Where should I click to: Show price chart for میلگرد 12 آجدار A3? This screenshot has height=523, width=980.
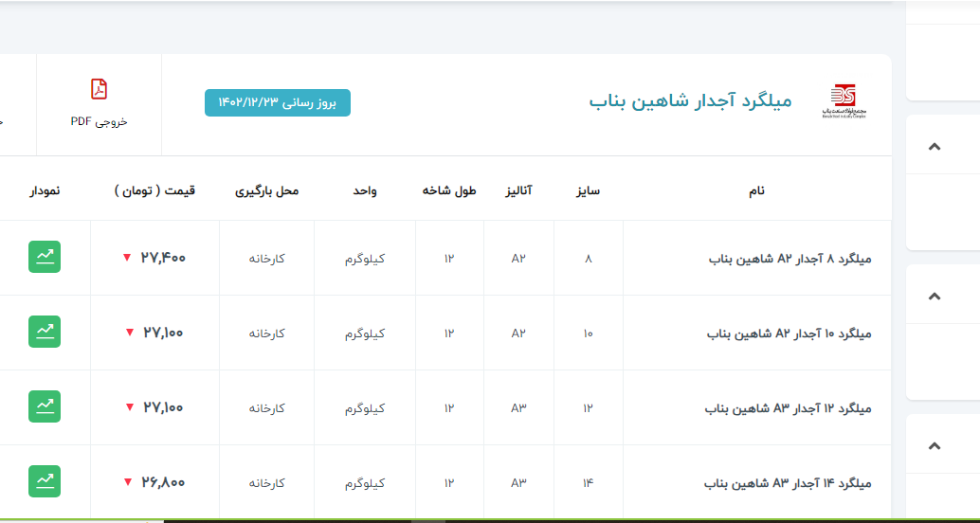pyautogui.click(x=45, y=406)
